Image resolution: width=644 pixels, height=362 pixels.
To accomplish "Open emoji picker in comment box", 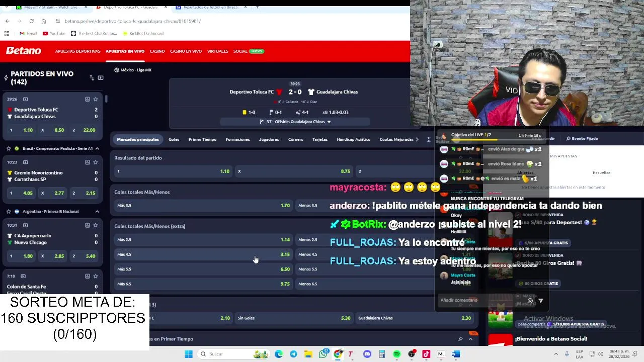I will pos(530,301).
